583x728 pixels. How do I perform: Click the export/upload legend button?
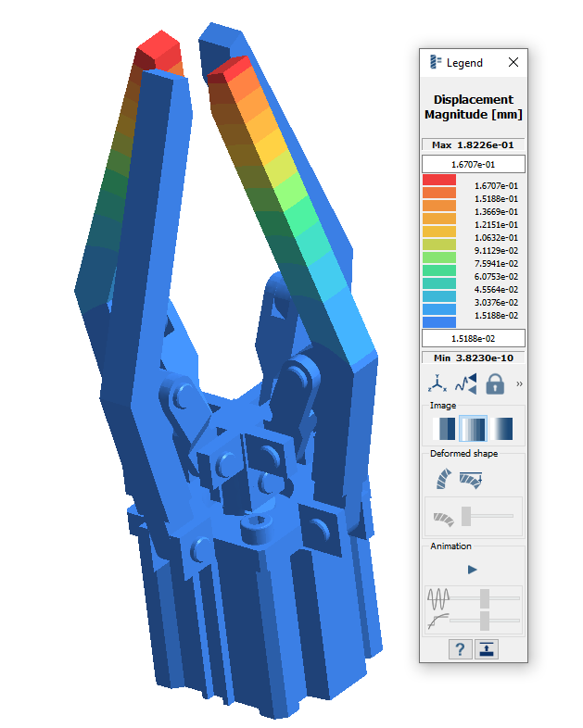click(487, 649)
